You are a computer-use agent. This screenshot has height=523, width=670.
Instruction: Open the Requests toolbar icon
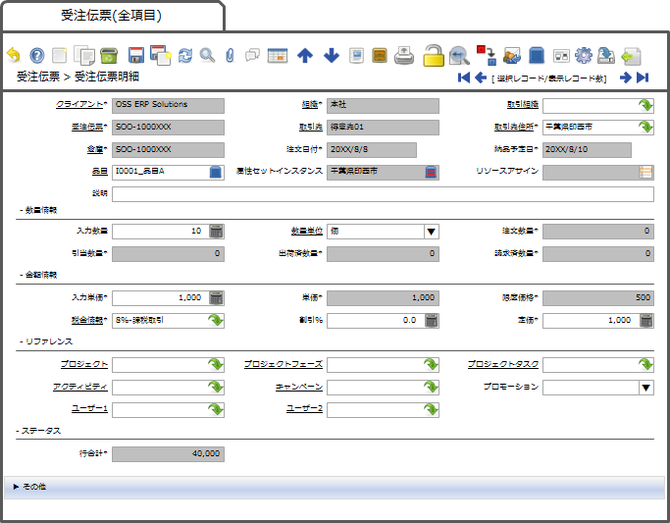512,56
